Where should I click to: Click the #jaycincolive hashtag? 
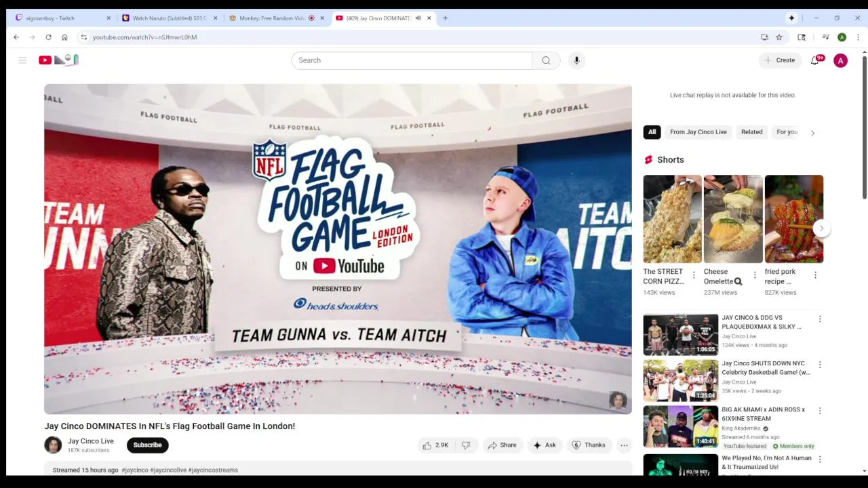[x=168, y=470]
